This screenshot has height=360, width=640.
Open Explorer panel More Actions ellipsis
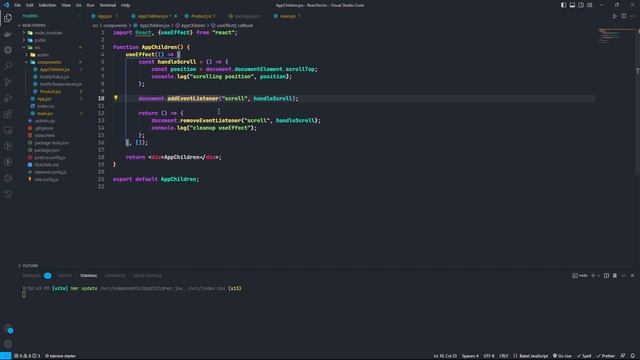80,16
